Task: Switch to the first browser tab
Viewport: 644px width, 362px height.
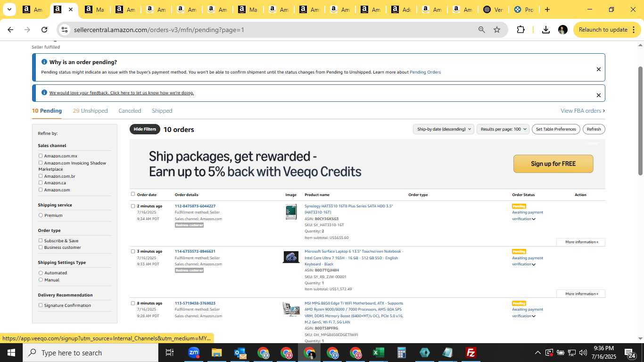Action: coord(32,9)
